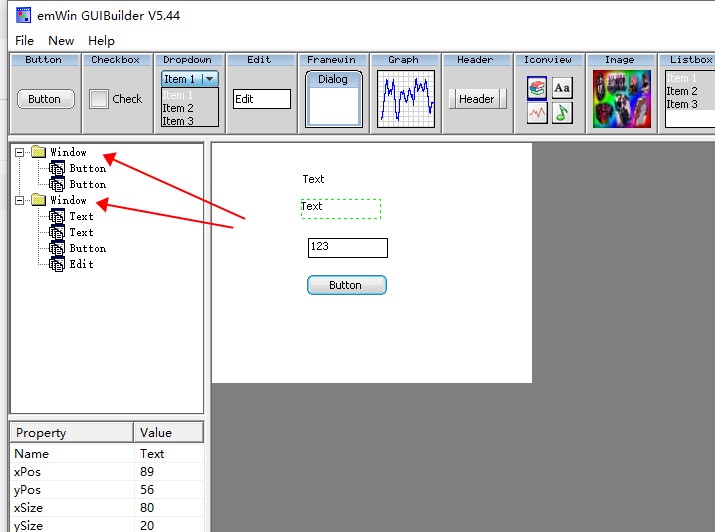The height and width of the screenshot is (532, 715).
Task: Select the Framewin dialog widget
Action: coord(333,93)
